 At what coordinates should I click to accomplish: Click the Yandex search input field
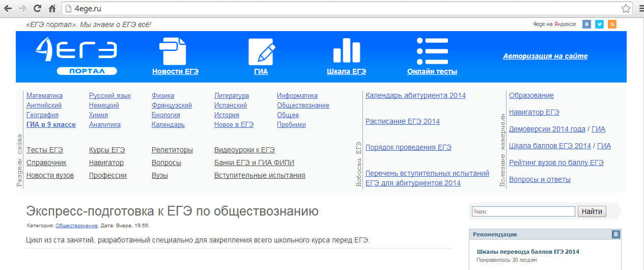tap(523, 211)
